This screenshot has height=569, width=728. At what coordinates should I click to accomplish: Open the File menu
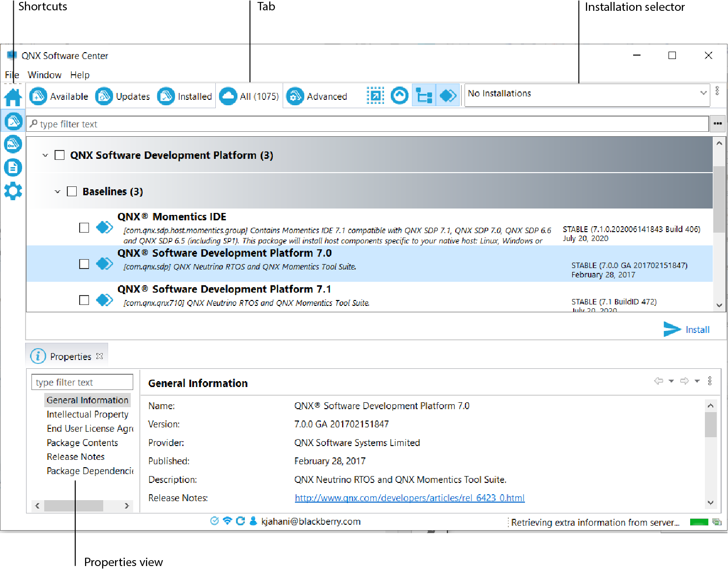pyautogui.click(x=12, y=75)
